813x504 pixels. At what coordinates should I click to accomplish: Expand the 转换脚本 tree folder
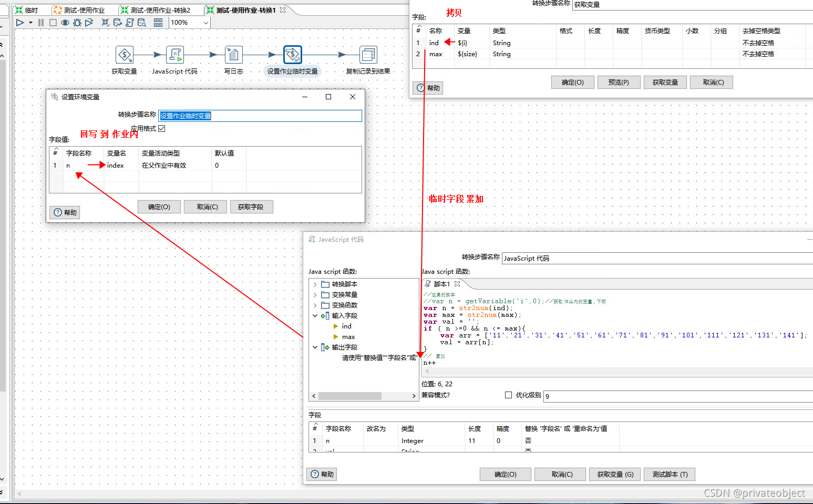click(315, 284)
